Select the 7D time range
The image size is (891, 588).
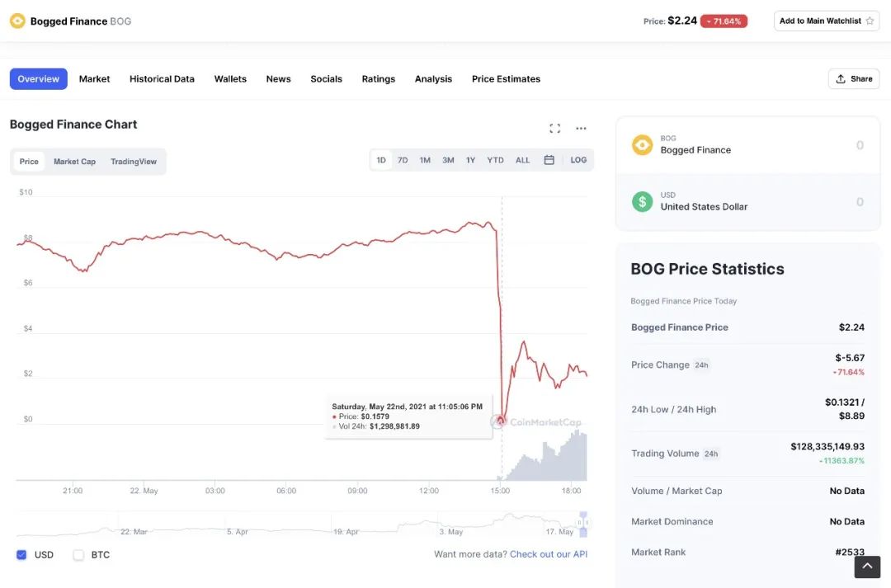tap(403, 160)
